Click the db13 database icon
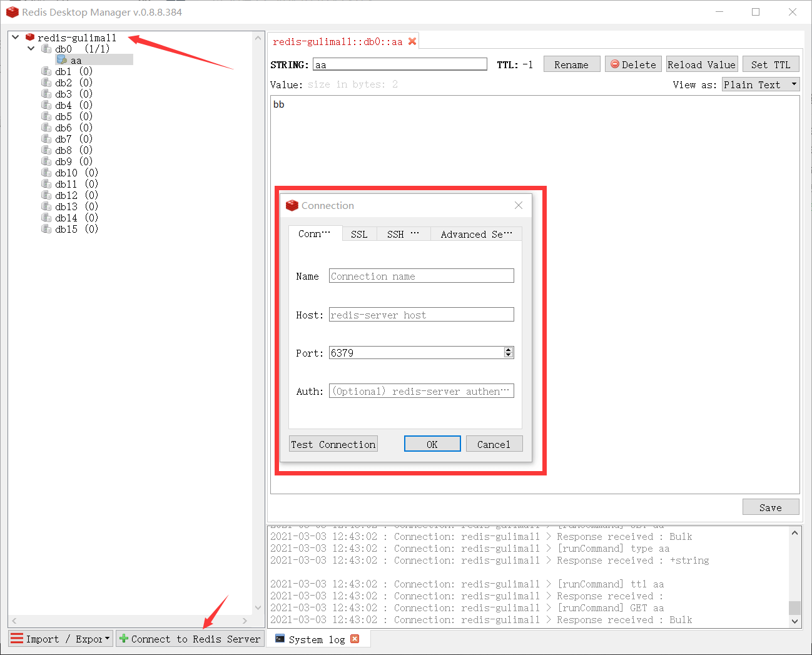The height and width of the screenshot is (655, 812). pyautogui.click(x=46, y=206)
